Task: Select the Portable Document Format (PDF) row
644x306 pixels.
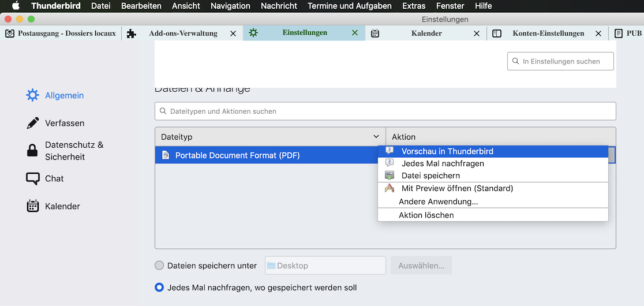Action: 266,155
